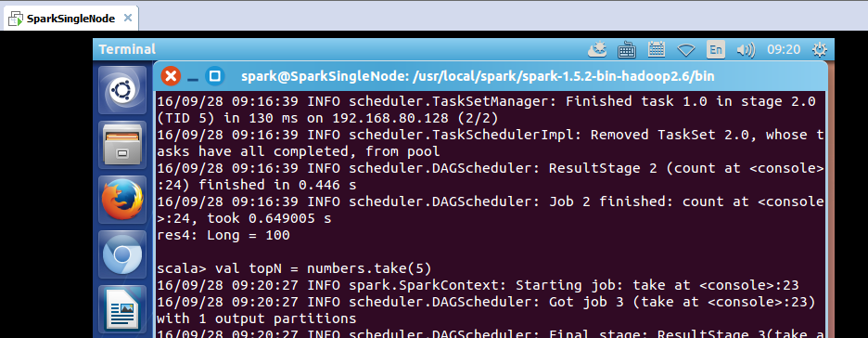Open the Files manager from launcher

[122, 144]
